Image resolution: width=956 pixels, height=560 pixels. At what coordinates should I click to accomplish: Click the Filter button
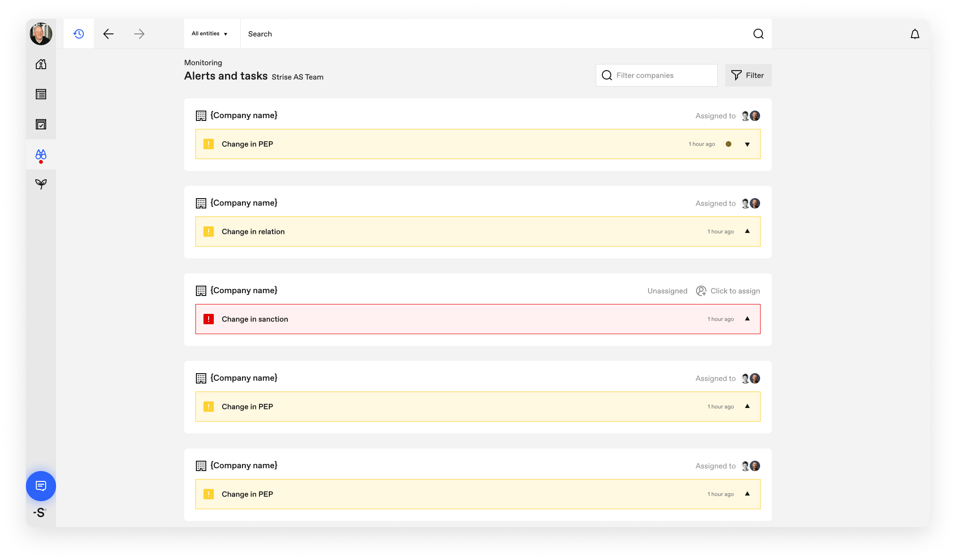(x=748, y=75)
